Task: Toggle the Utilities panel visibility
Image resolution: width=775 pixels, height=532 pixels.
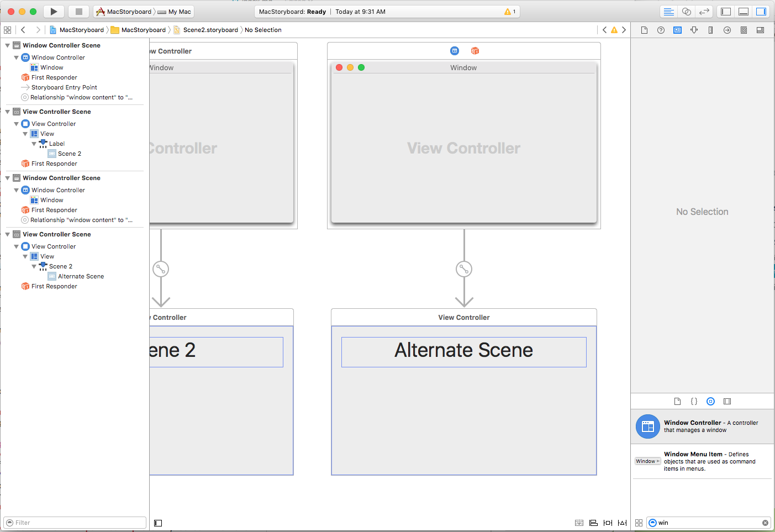Action: tap(761, 11)
